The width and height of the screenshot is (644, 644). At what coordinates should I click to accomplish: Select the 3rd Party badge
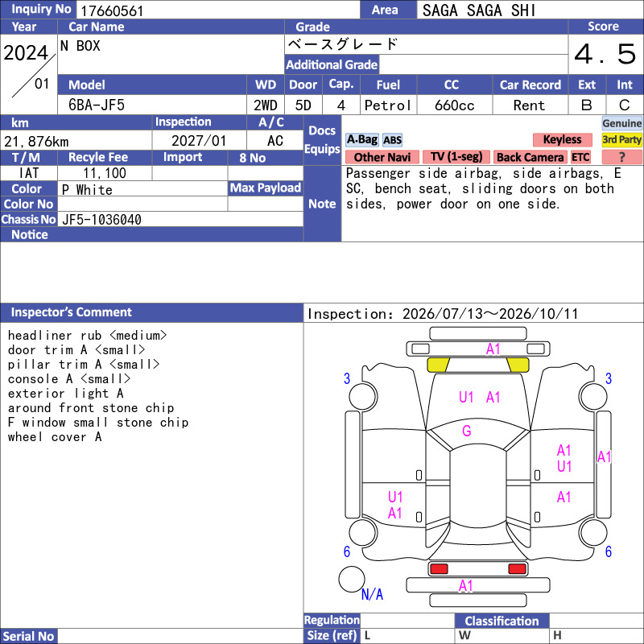621,140
